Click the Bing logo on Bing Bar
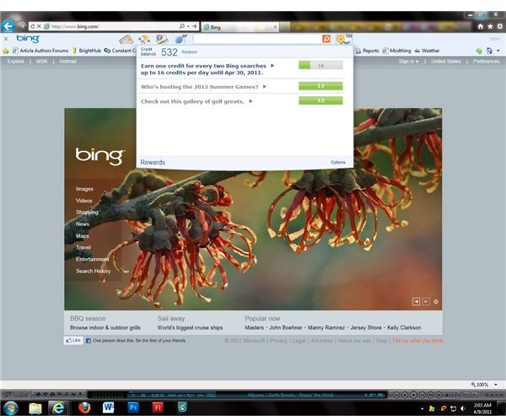 (x=28, y=39)
